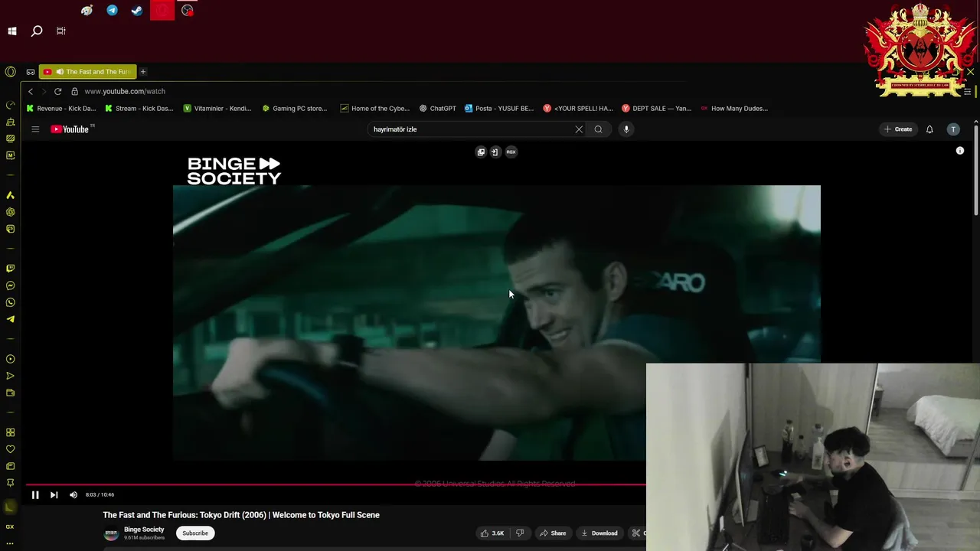
Task: Open the How Many Dudes bookmark
Action: 734,108
